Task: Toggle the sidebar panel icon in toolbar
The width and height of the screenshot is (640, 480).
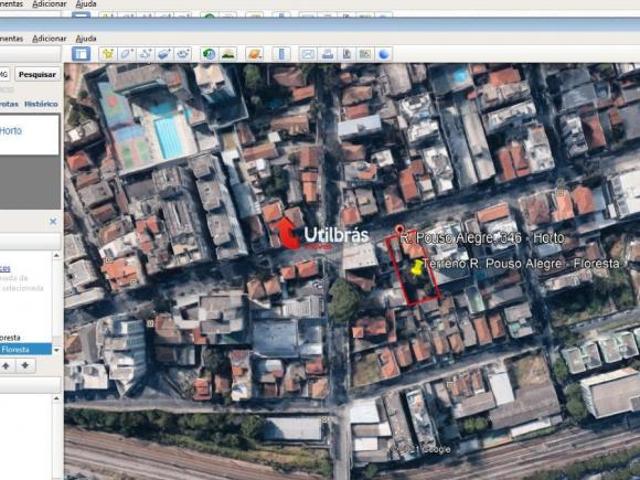Action: (81, 53)
